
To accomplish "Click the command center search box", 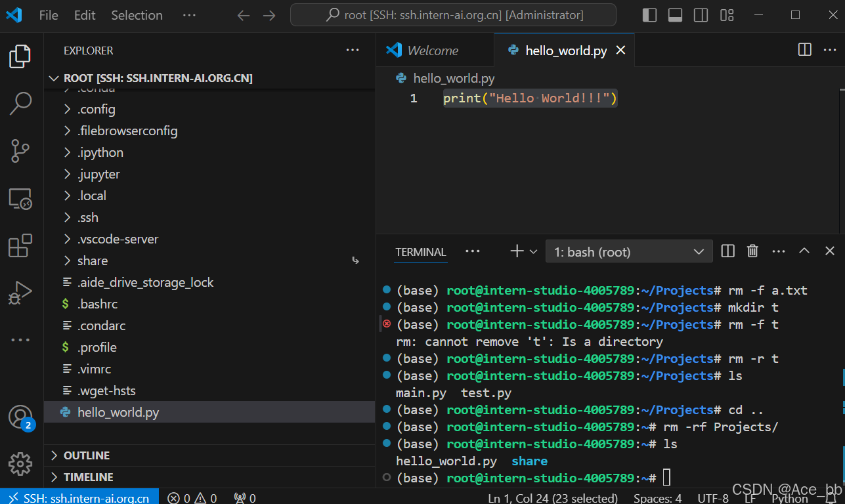I will (453, 14).
